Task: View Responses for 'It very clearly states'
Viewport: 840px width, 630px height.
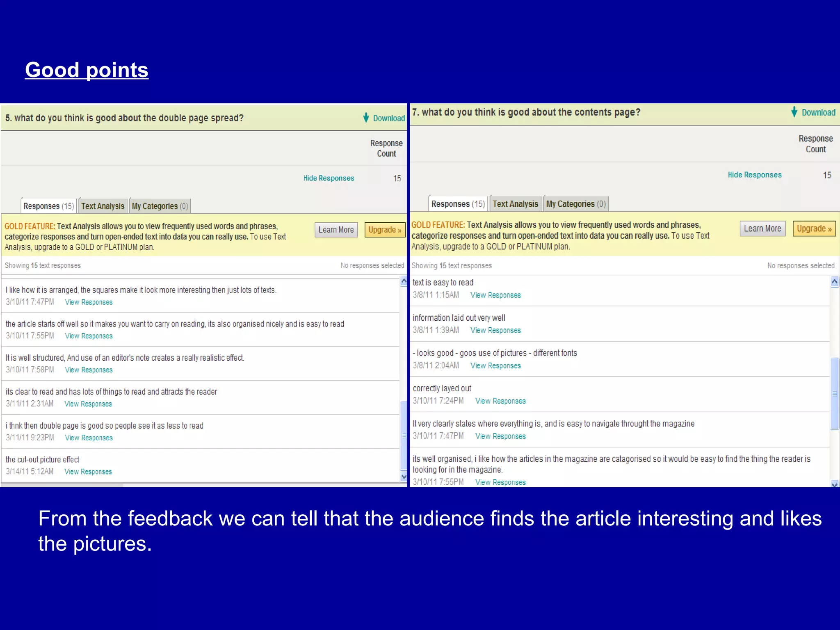Action: pos(500,436)
